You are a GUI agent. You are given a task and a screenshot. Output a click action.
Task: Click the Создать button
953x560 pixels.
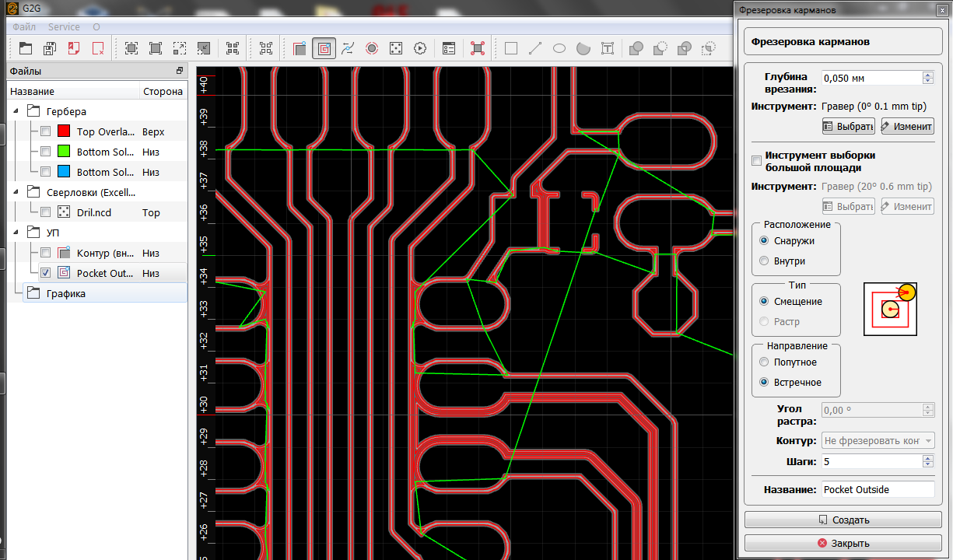pos(844,520)
